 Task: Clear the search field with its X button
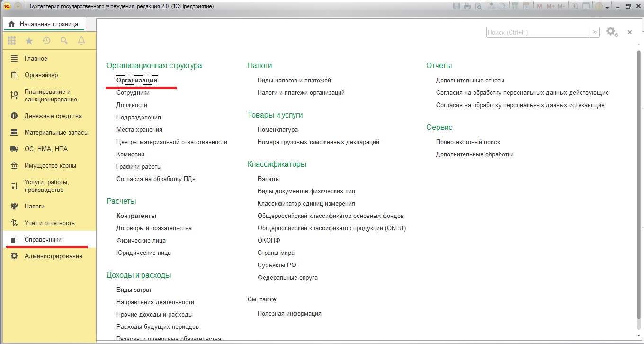pos(595,32)
